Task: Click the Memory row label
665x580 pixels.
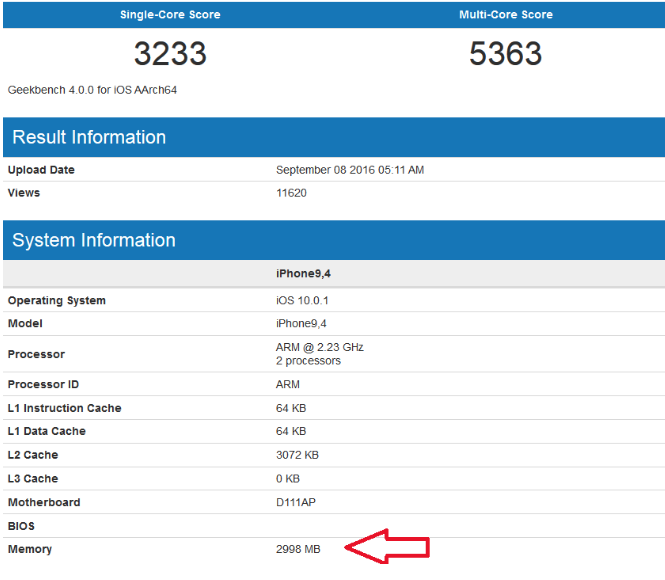Action: 30,549
